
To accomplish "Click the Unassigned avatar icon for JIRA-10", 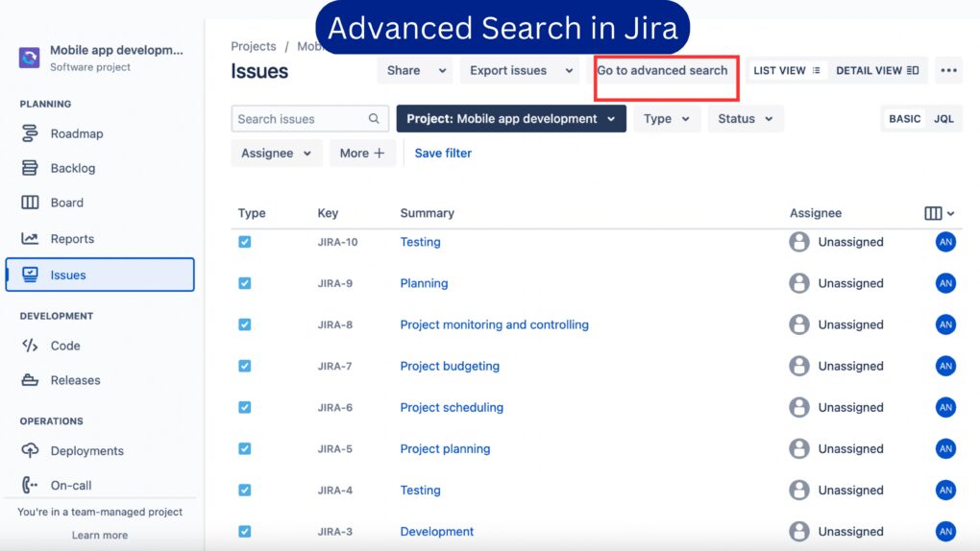I will click(798, 242).
